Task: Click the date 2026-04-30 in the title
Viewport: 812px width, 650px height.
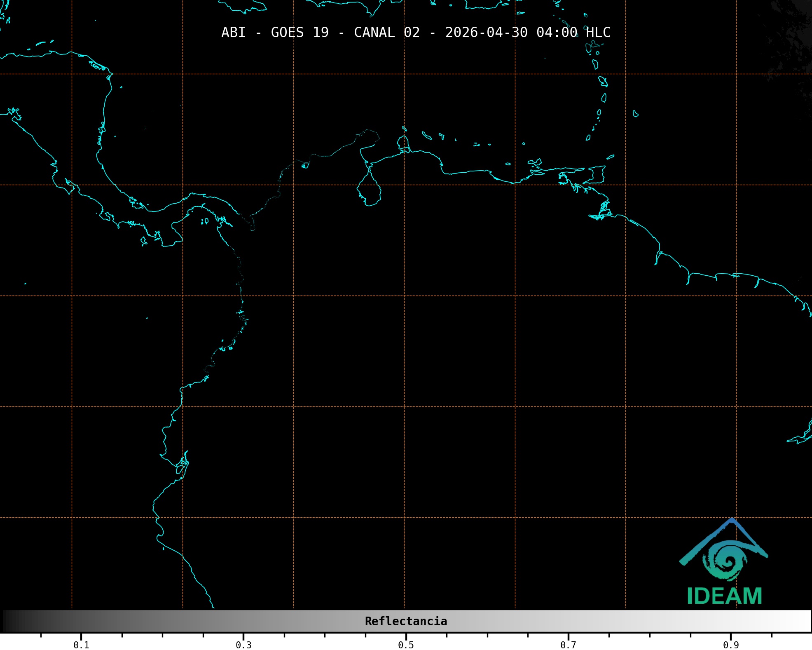Action: tap(486, 33)
